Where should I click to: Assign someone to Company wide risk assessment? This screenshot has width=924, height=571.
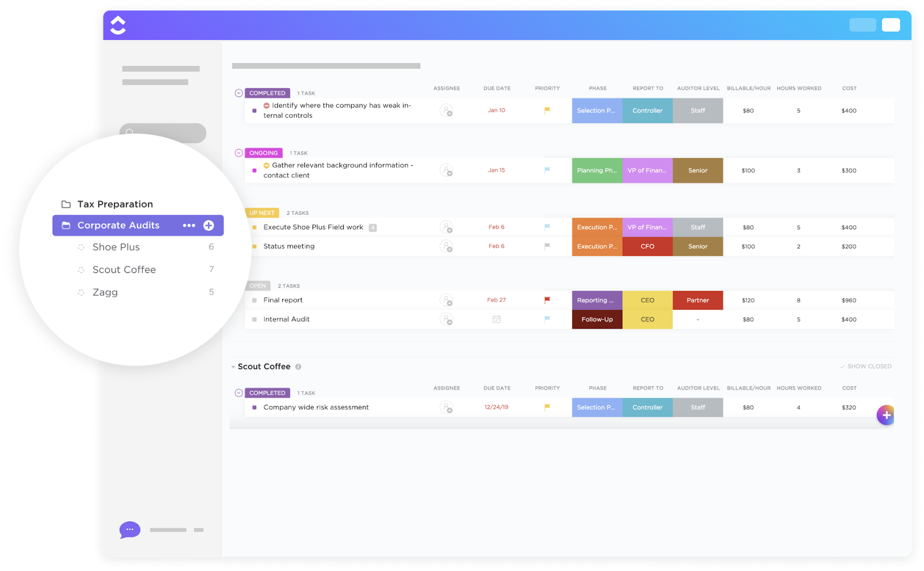coord(446,408)
